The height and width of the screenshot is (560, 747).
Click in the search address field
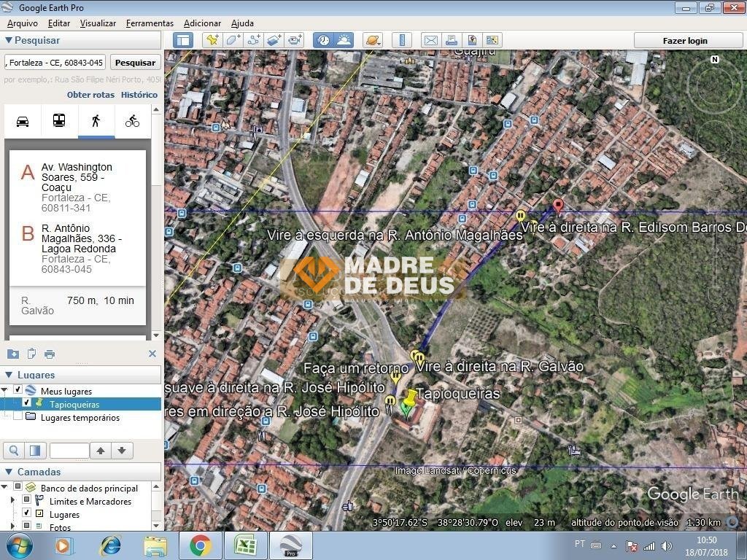pos(55,63)
